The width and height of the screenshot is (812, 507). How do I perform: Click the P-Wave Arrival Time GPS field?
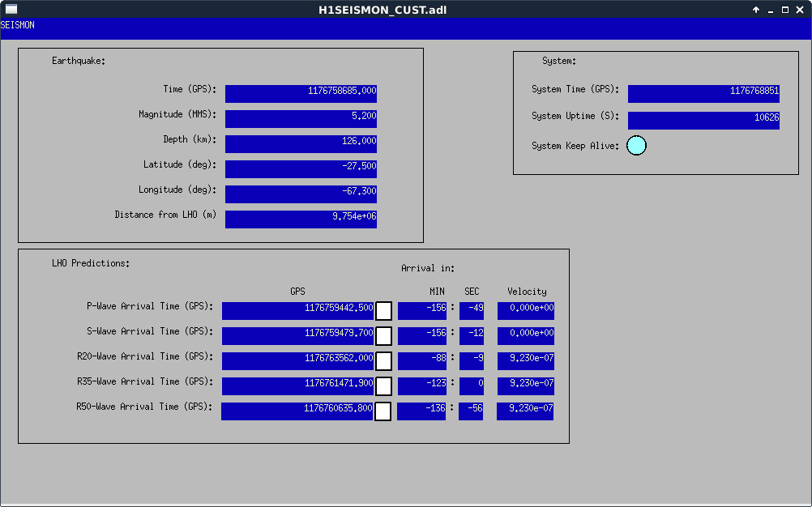(297, 311)
